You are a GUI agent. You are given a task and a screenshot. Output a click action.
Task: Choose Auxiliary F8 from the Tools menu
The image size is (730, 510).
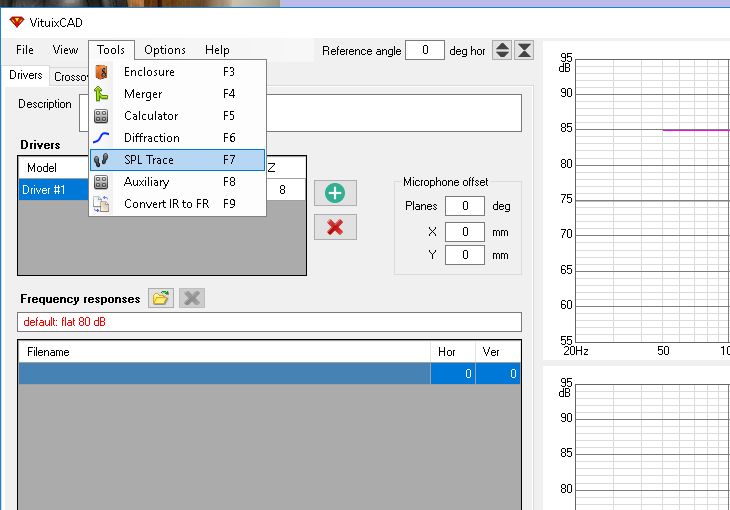[177, 182]
